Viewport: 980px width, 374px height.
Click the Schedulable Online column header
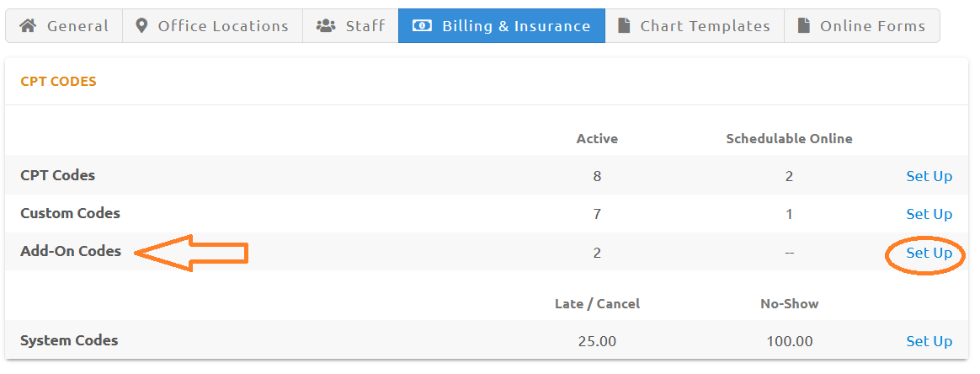coord(789,139)
